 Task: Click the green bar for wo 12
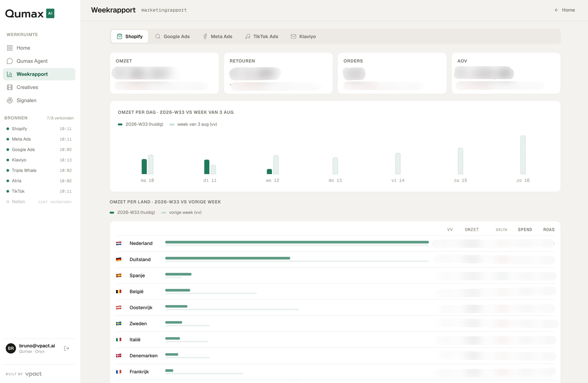click(269, 171)
